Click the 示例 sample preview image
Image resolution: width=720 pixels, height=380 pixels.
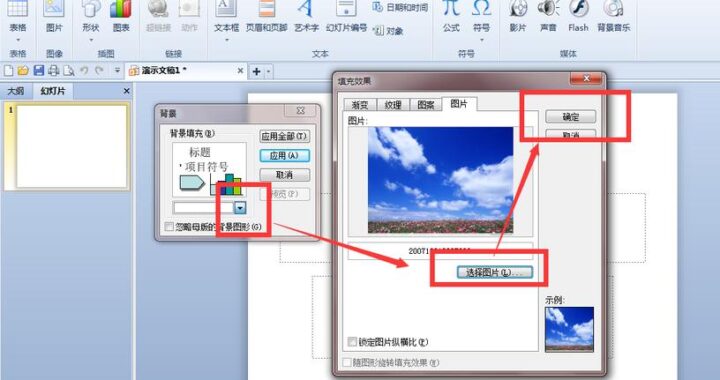(x=569, y=330)
